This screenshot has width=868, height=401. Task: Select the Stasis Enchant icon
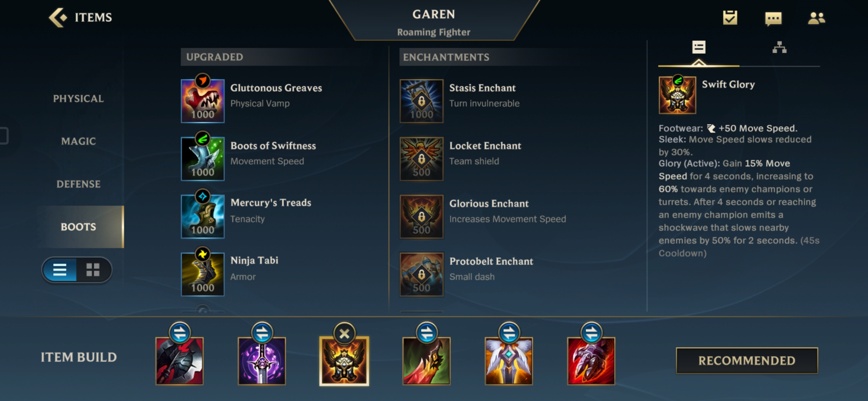tap(421, 101)
